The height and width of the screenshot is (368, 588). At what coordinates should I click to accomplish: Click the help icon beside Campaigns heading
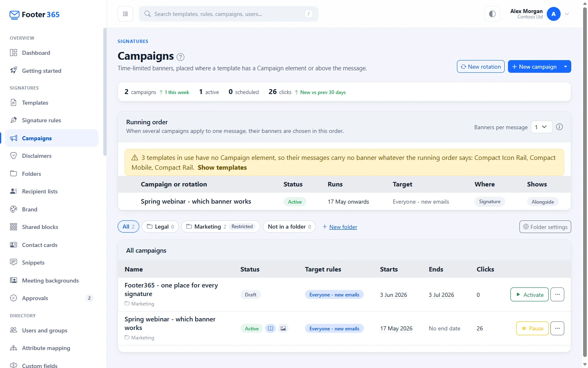point(180,57)
